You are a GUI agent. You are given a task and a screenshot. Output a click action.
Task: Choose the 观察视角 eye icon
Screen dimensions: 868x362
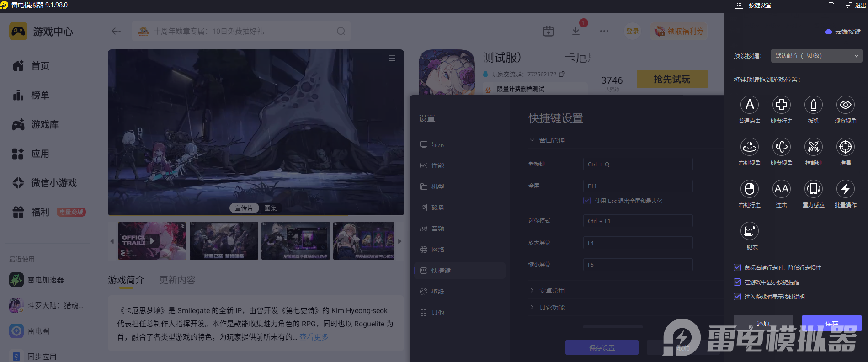click(846, 105)
